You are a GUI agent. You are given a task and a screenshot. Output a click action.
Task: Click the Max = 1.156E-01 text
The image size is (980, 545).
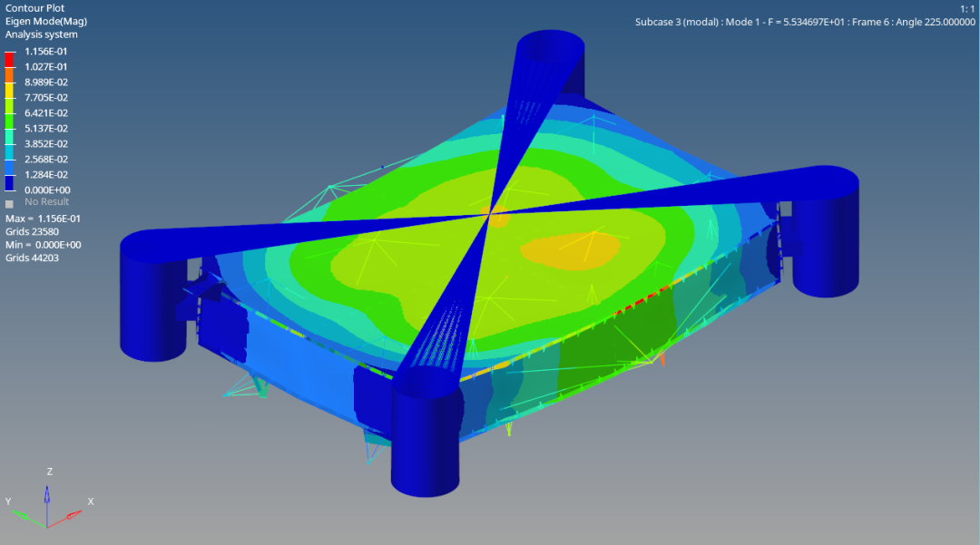tap(44, 219)
